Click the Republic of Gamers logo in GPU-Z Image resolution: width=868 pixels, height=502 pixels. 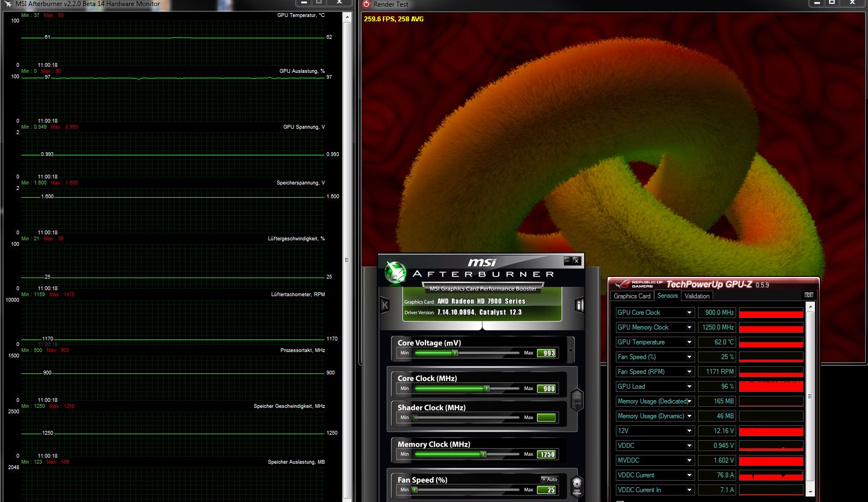[638, 284]
